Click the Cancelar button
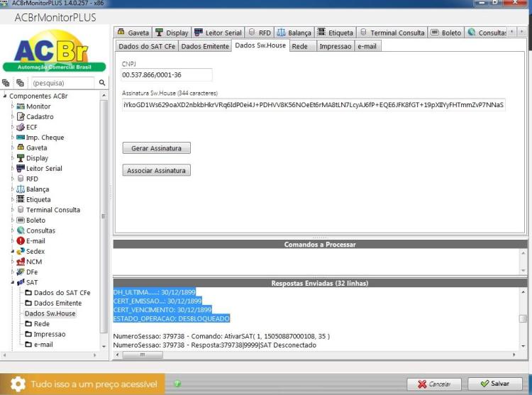532x395 pixels. pos(434,384)
